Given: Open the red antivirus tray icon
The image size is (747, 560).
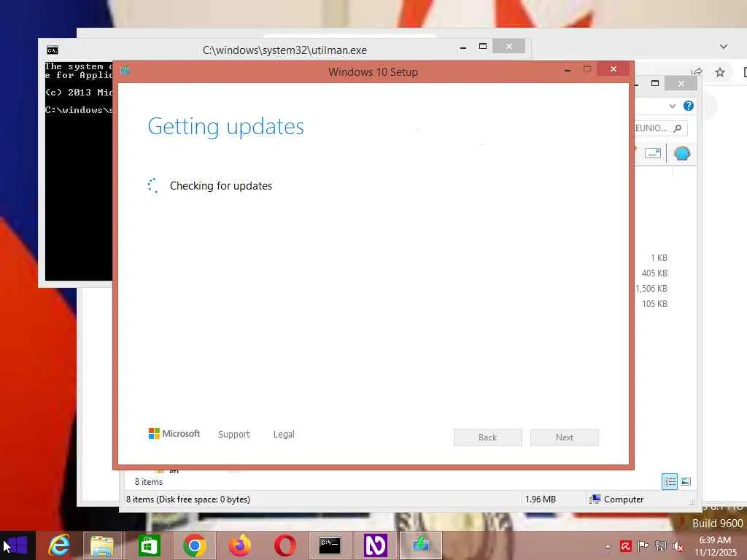Looking at the screenshot, I should point(625,546).
